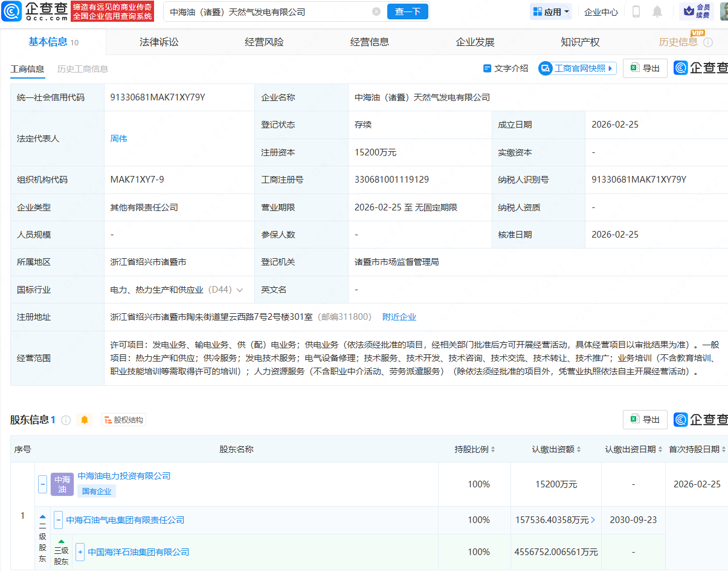Click legal representative 周伟 link
Image resolution: width=728 pixels, height=572 pixels.
pos(119,138)
